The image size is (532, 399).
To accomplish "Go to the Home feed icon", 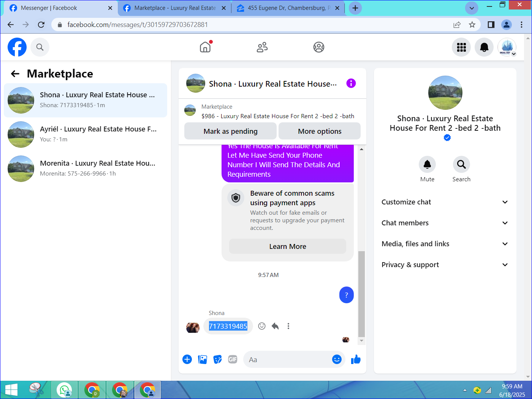I will [205, 47].
